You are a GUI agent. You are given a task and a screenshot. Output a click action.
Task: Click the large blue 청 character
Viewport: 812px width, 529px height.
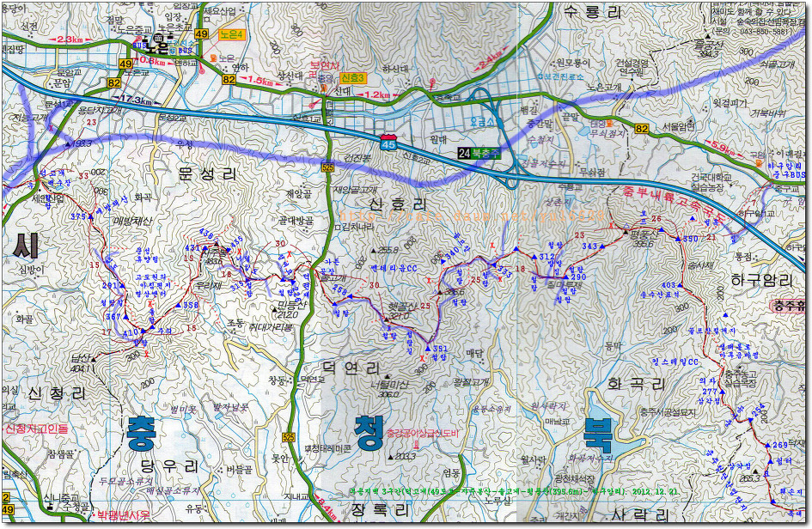369,432
